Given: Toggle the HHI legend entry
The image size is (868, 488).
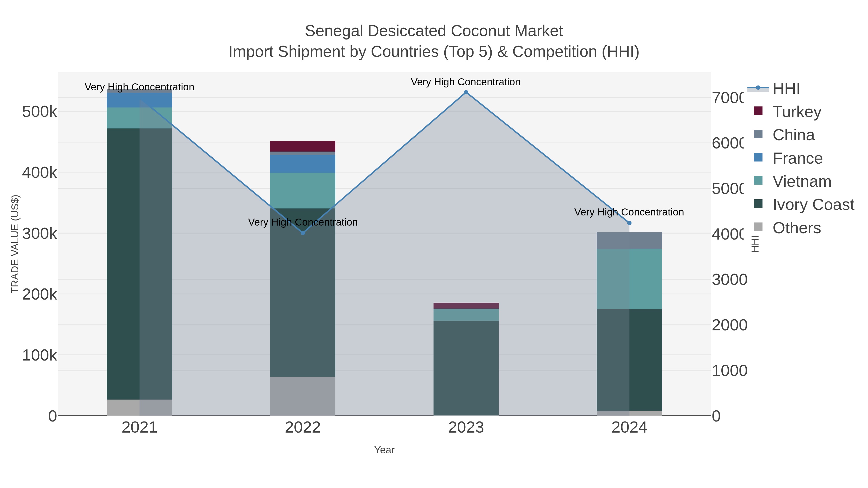Looking at the screenshot, I should [x=774, y=88].
